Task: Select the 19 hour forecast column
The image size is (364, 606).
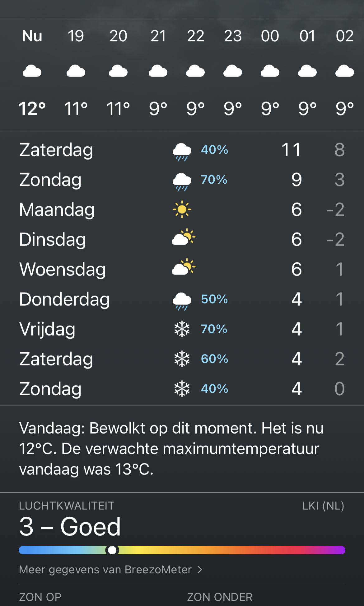Action: pos(76,72)
